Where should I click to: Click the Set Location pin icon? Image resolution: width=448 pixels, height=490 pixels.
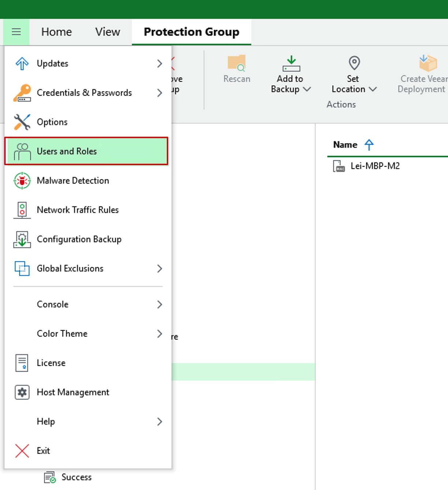click(354, 63)
